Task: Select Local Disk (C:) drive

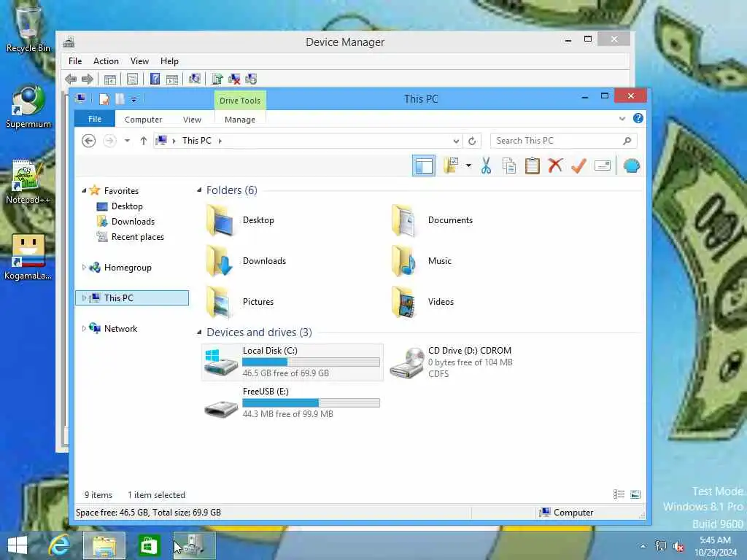Action: (293, 362)
